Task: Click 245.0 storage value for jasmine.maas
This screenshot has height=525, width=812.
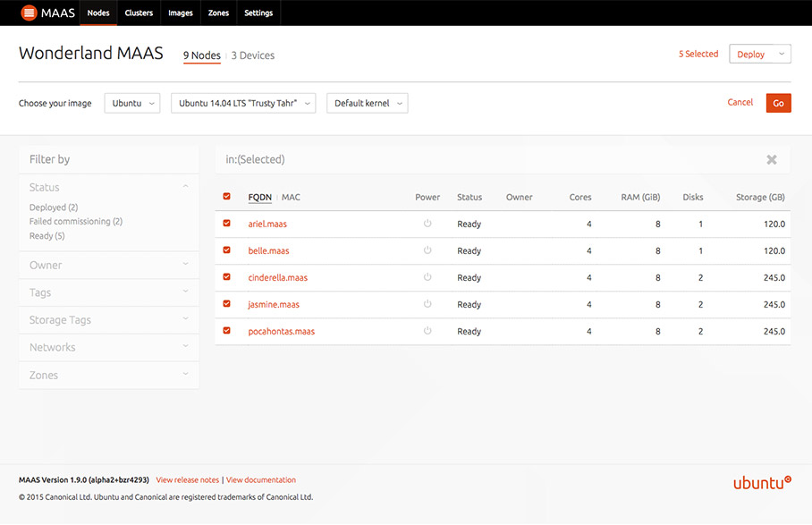Action: click(774, 304)
